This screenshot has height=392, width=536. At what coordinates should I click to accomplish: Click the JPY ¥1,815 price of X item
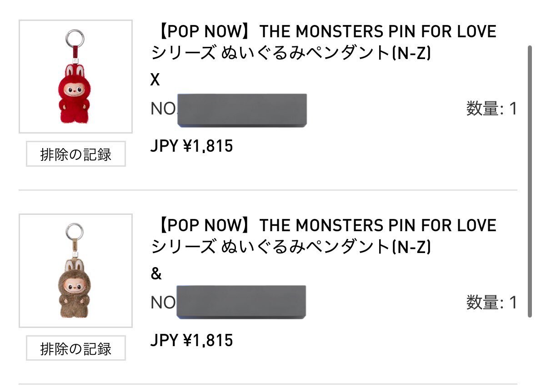coord(191,146)
